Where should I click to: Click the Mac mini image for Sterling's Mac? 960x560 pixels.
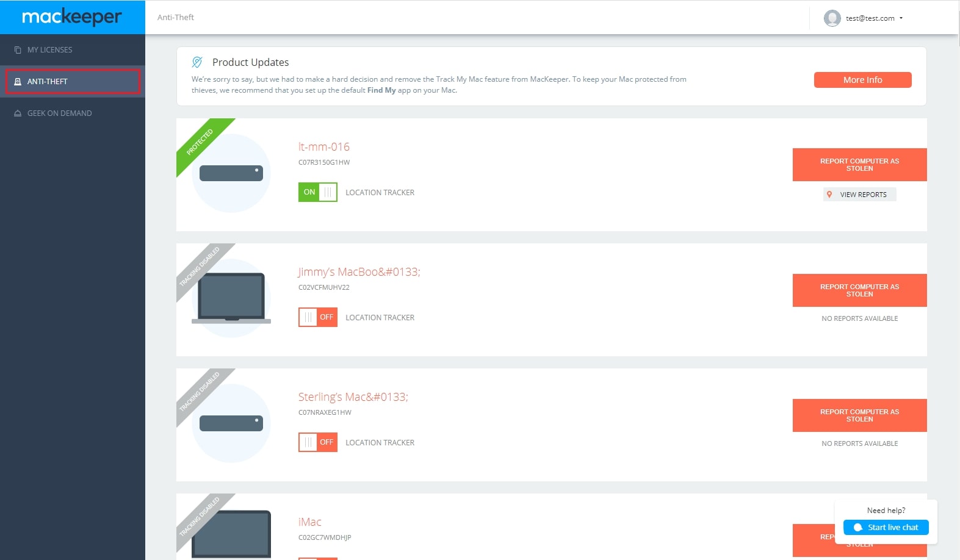231,423
